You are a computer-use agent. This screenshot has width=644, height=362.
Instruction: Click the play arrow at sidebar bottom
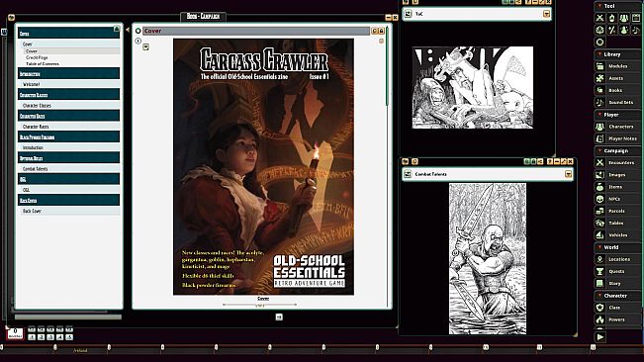pyautogui.click(x=600, y=337)
